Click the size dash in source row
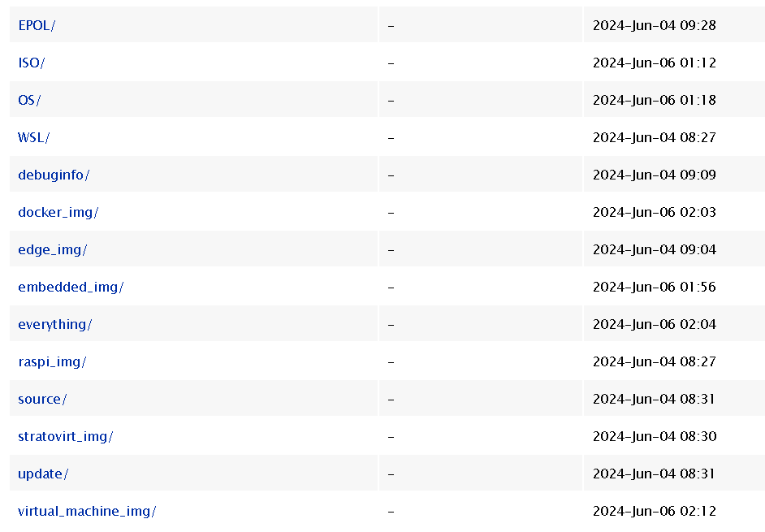This screenshot has height=532, width=765. click(391, 399)
